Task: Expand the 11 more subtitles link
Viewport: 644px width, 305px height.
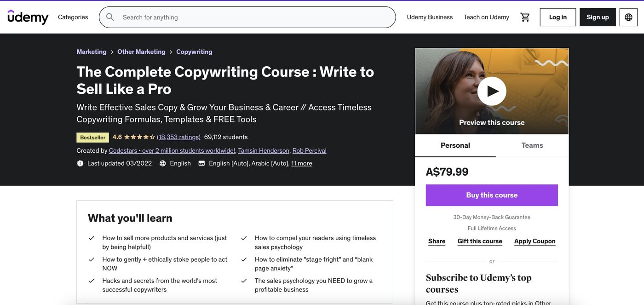Action: (x=302, y=163)
